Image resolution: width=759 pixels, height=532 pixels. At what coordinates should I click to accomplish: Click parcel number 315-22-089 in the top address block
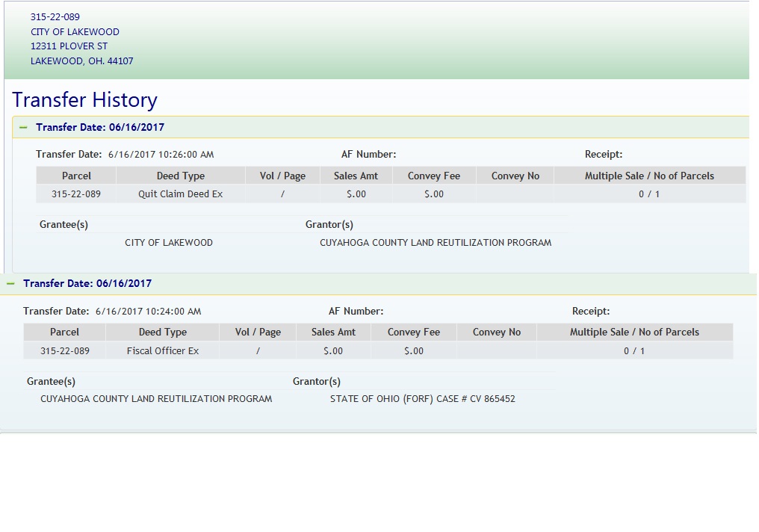tap(55, 16)
